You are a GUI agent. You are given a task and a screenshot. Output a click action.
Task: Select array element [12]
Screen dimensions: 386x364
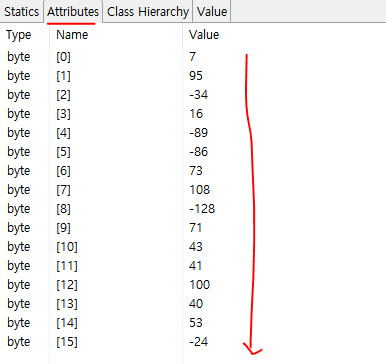coord(67,285)
